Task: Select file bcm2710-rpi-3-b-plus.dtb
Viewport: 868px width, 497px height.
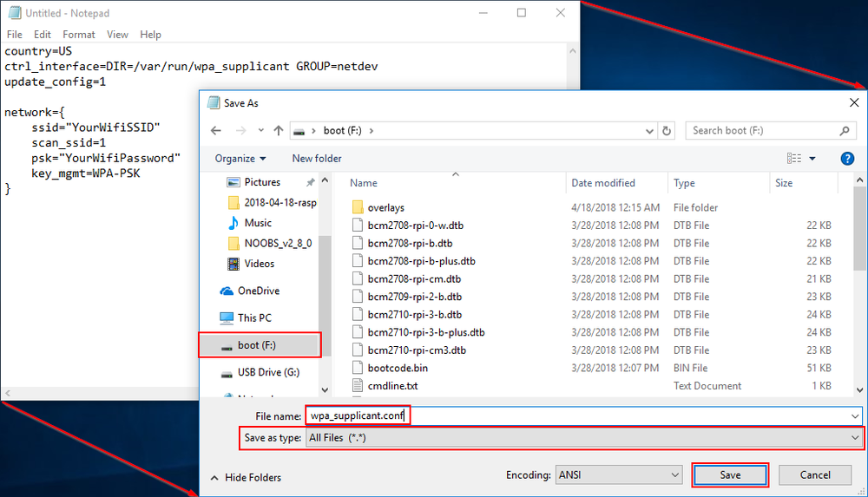Action: [x=419, y=332]
